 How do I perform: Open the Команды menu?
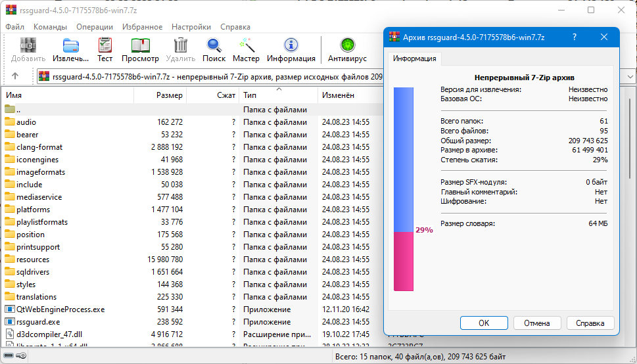50,27
